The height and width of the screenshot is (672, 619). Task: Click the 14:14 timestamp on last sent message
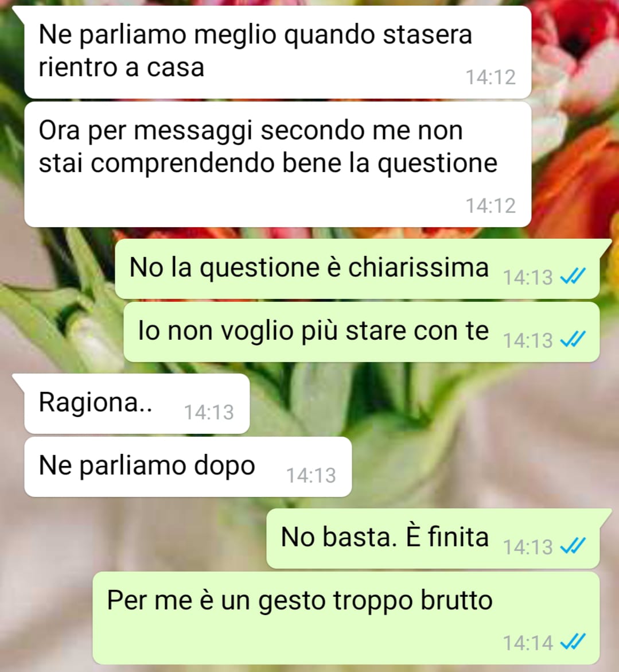coord(528,643)
